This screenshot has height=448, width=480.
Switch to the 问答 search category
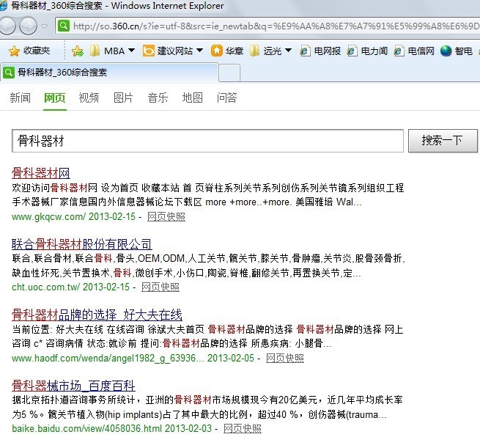pos(227,98)
